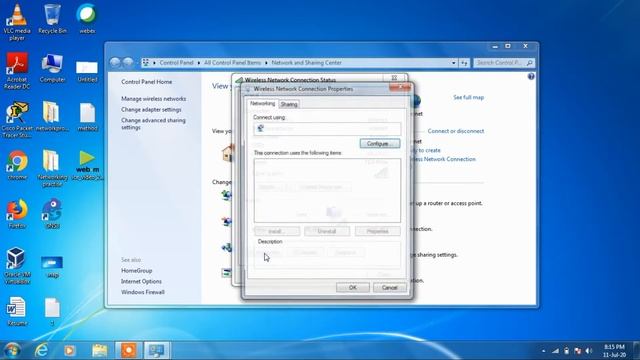Open the networkpro folder on desktop

tap(52, 116)
